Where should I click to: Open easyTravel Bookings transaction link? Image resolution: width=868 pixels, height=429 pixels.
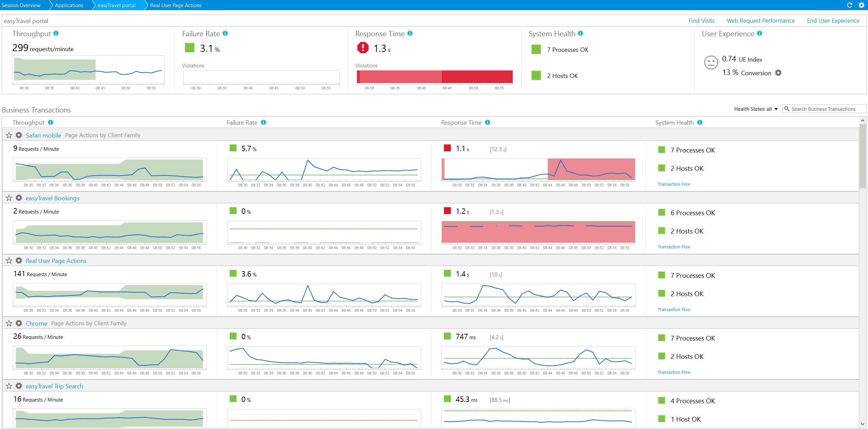tap(53, 198)
